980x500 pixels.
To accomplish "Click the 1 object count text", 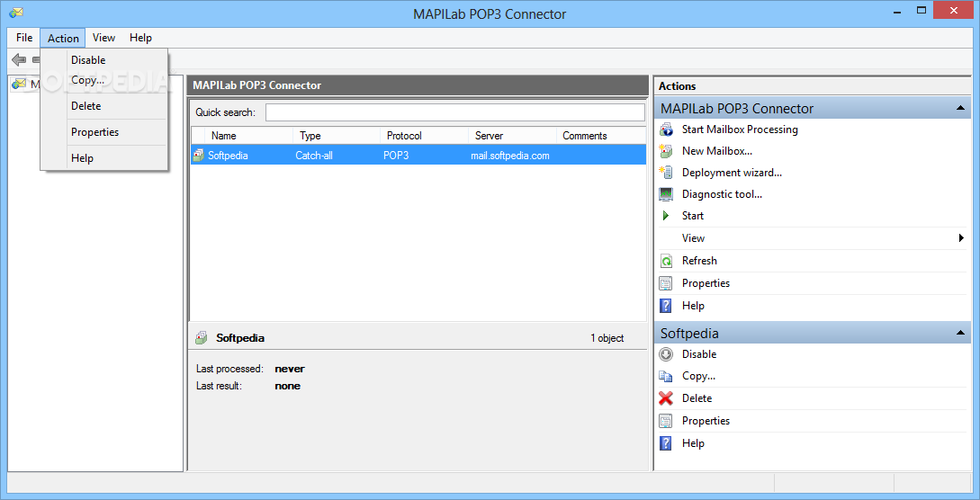I will [607, 338].
